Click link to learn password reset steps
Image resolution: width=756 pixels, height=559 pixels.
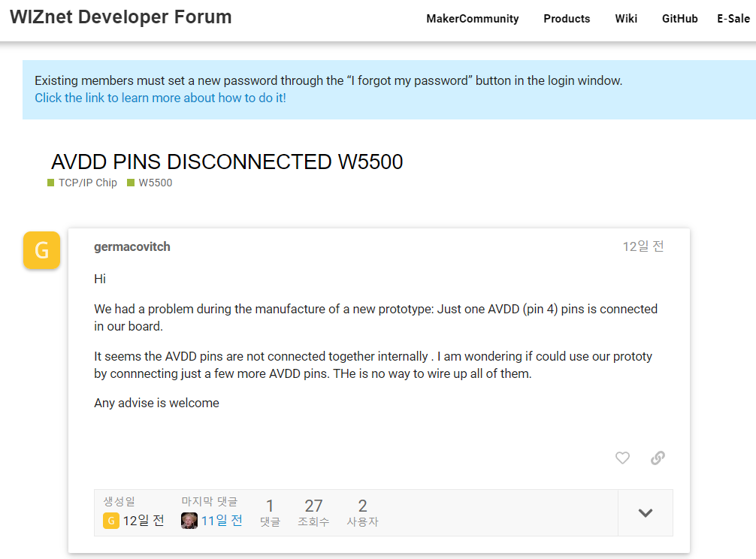click(160, 98)
